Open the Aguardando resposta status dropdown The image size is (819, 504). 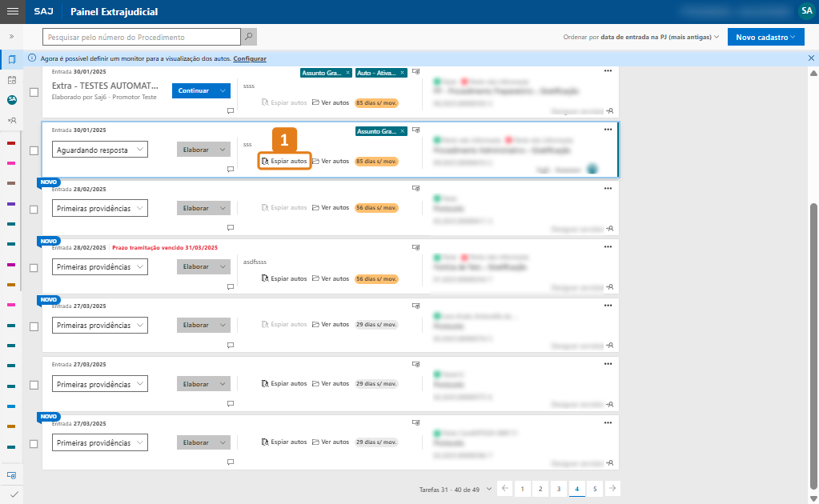(x=100, y=150)
